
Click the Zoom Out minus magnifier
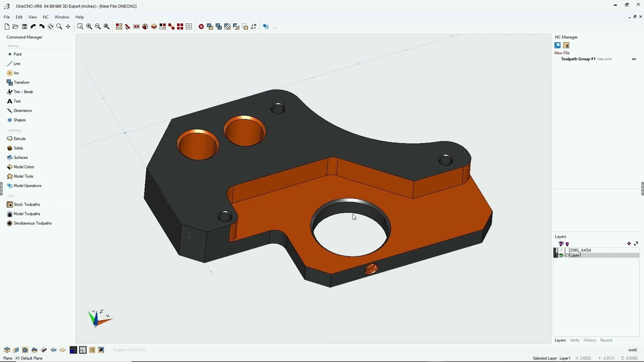click(x=98, y=27)
